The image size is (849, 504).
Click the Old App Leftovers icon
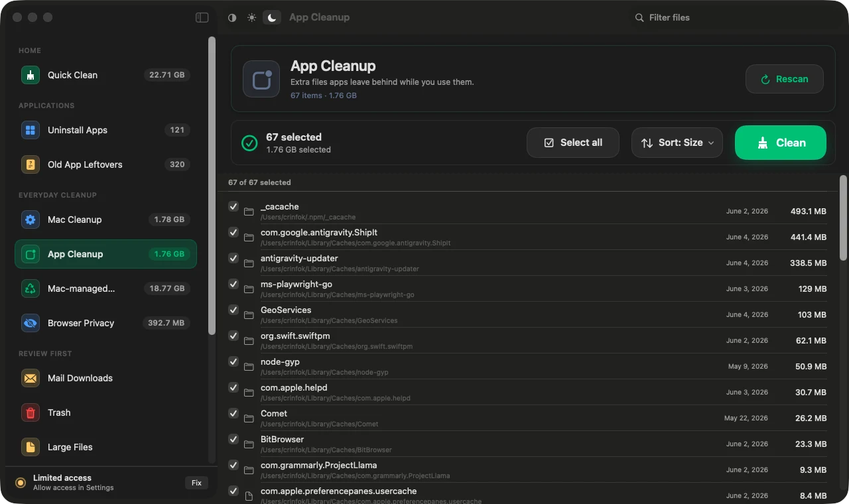31,164
